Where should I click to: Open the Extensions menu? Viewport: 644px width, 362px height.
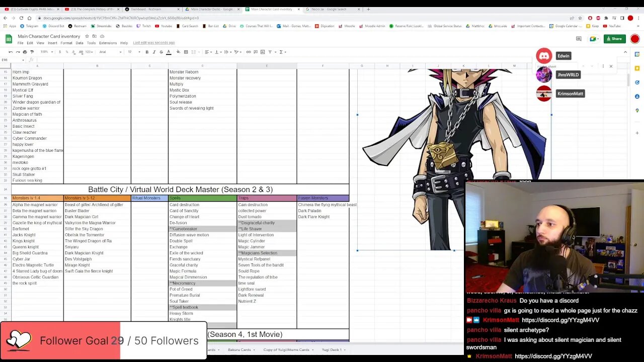[x=108, y=43]
